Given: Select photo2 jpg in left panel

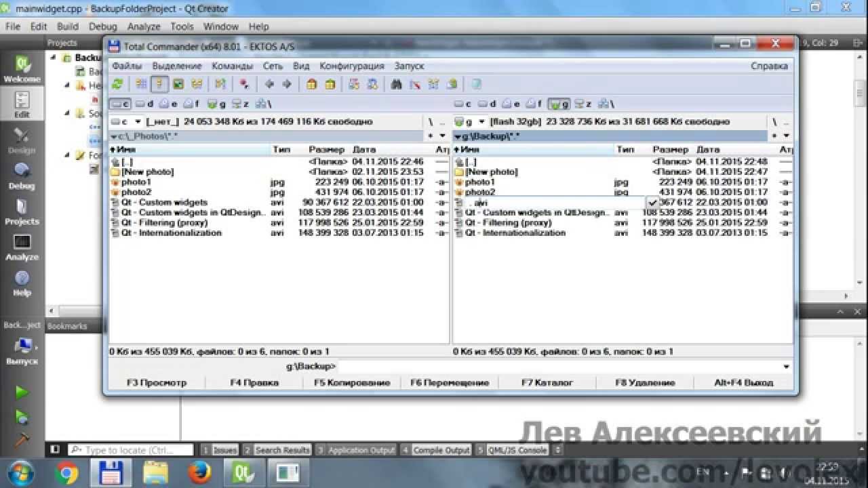Looking at the screenshot, I should coord(278,192).
